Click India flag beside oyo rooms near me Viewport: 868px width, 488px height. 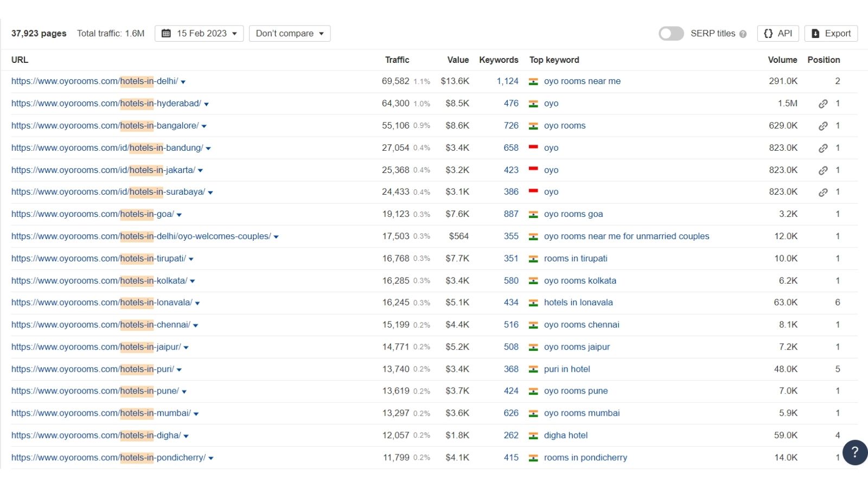click(x=533, y=81)
